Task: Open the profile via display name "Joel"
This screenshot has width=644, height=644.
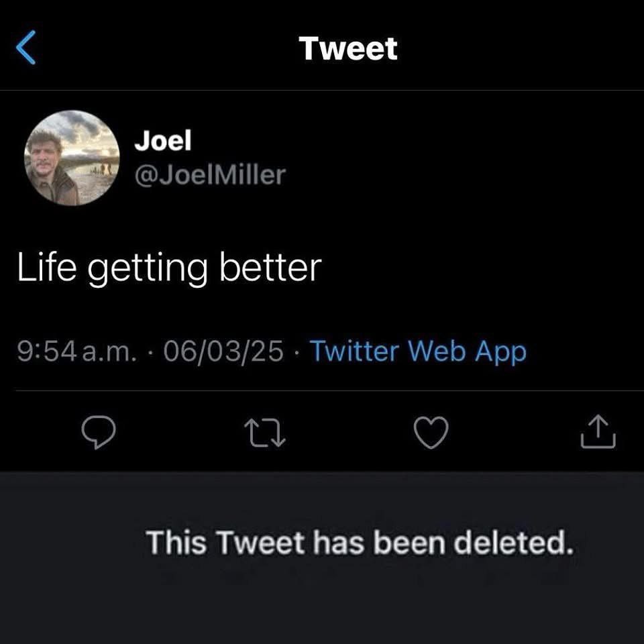Action: point(163,141)
